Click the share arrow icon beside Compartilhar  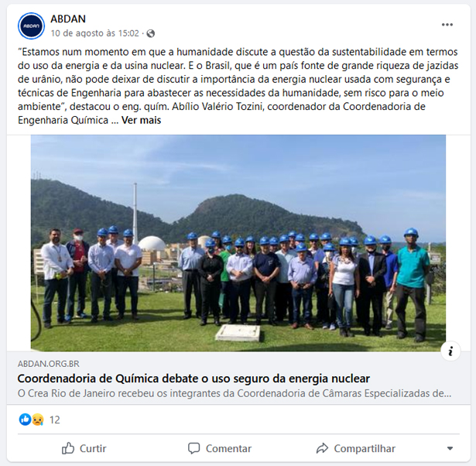click(x=322, y=448)
